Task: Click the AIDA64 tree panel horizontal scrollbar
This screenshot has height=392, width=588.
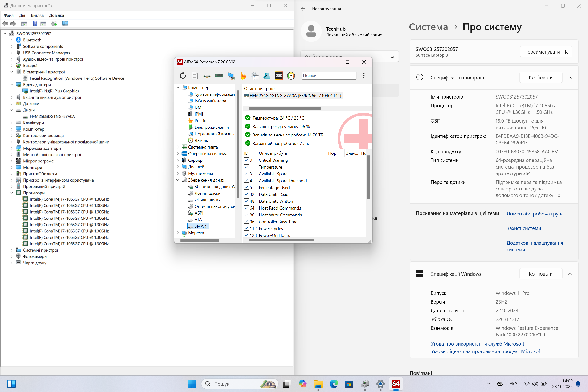Action: [200, 240]
